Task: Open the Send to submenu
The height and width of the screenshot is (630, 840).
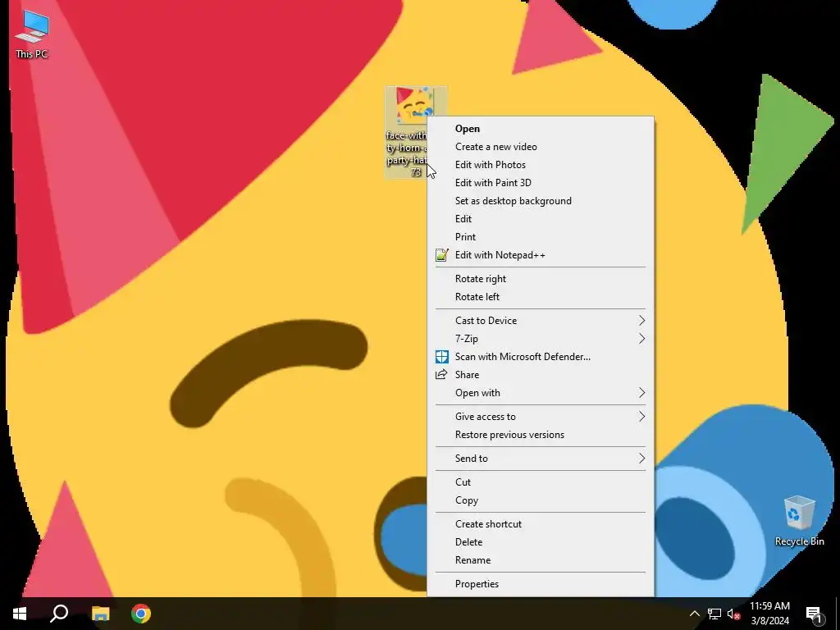Action: tap(541, 459)
